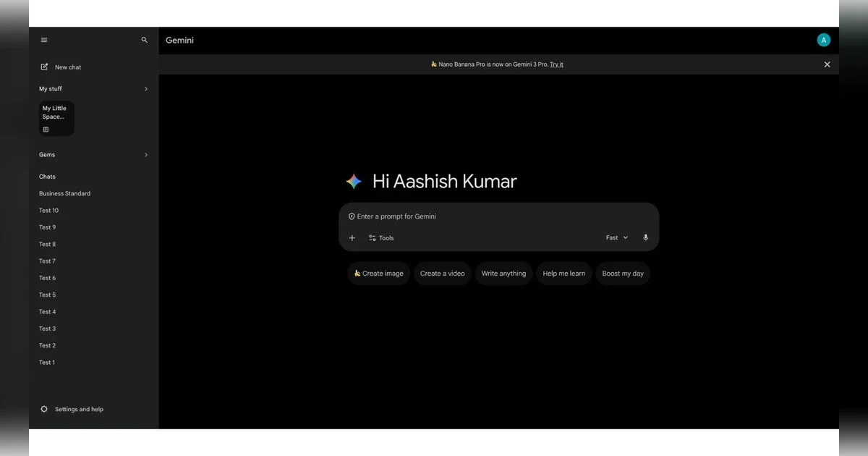Activate the microphone for voice input
This screenshot has height=456, width=868.
pyautogui.click(x=645, y=237)
